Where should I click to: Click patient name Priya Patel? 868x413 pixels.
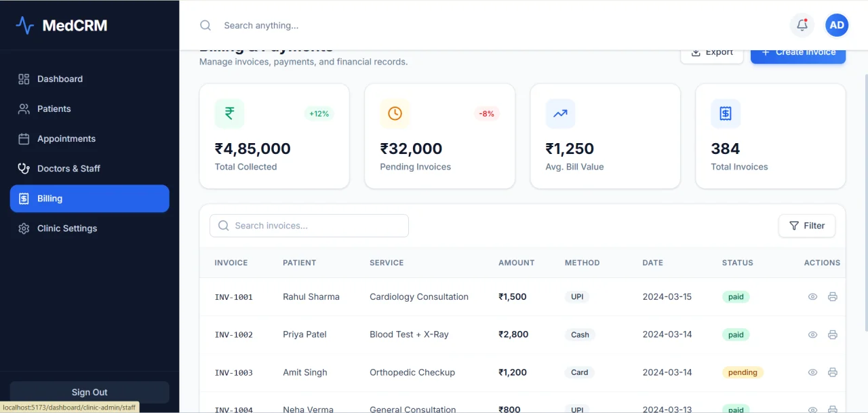(304, 334)
